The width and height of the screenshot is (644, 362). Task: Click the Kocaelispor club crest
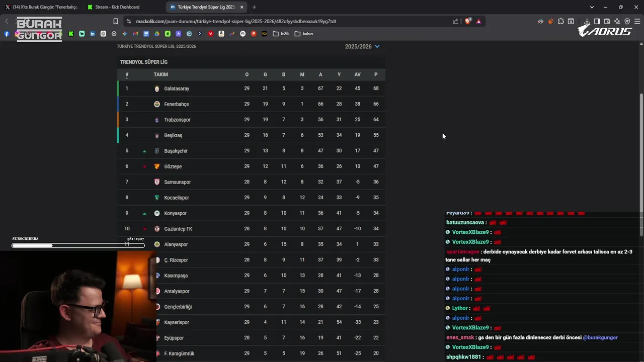point(157,198)
